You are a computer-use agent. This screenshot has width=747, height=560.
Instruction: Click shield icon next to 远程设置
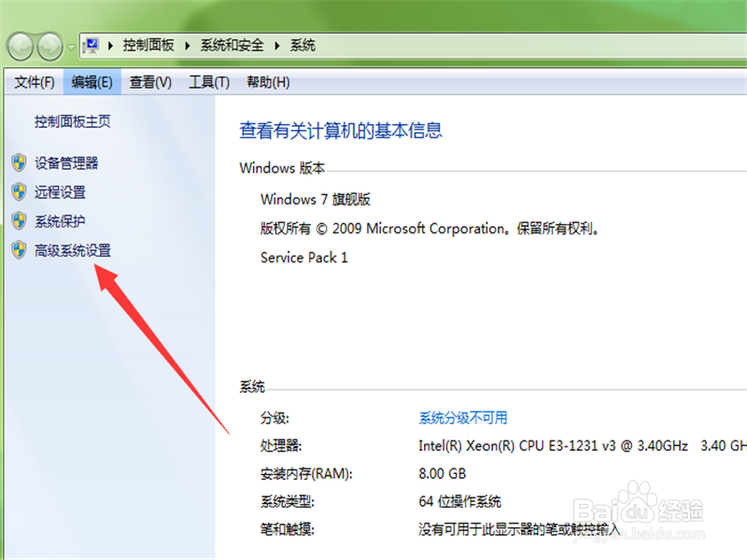(x=19, y=192)
